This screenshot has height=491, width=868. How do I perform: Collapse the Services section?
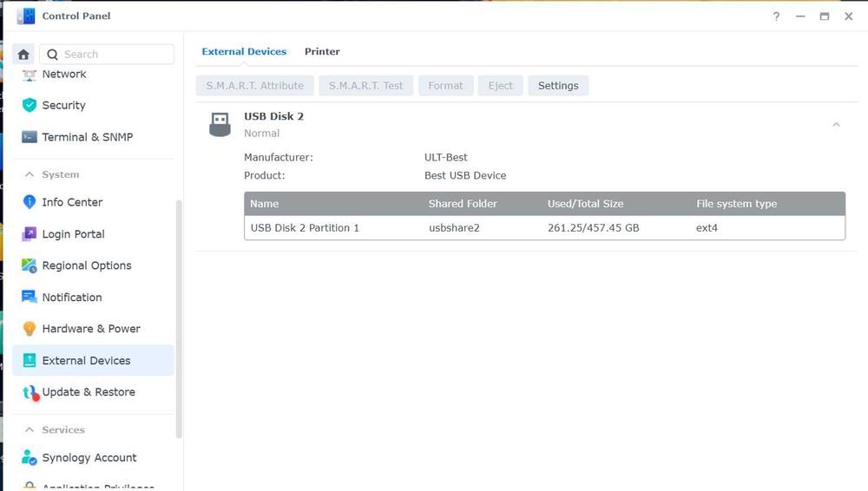tap(30, 429)
